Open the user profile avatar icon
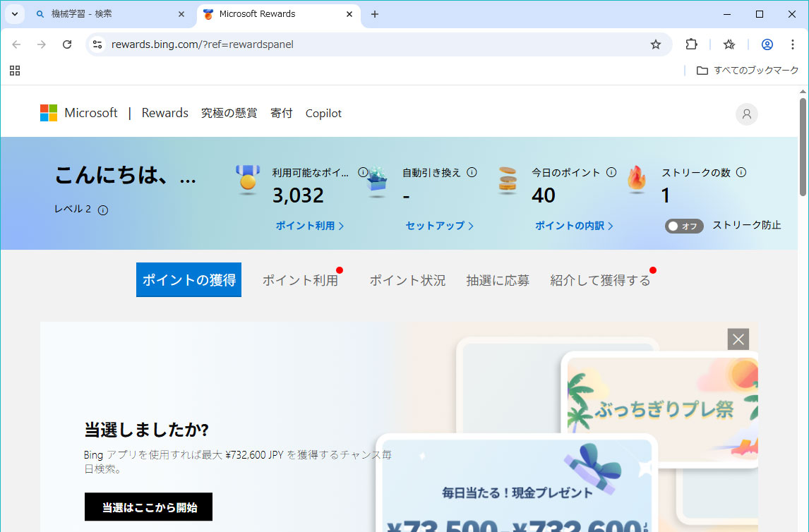 [746, 114]
